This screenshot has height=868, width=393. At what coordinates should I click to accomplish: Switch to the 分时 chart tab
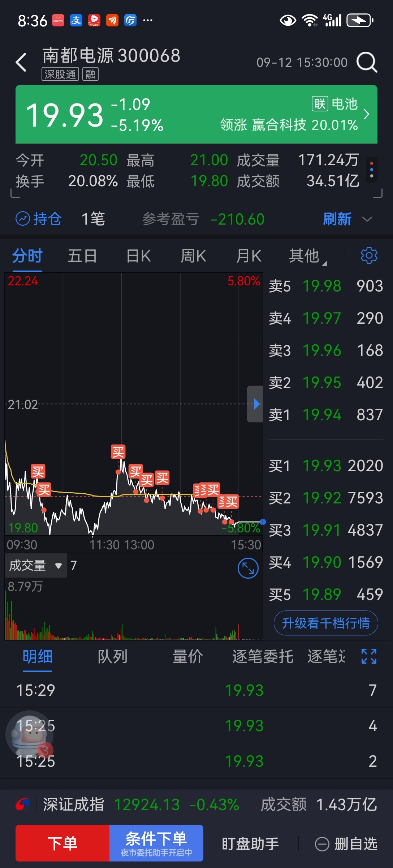(27, 256)
